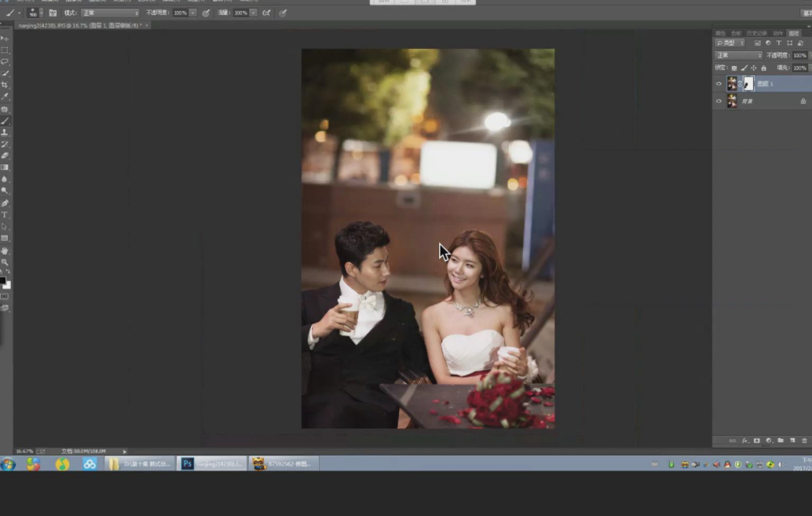The height and width of the screenshot is (516, 812).
Task: Select the Horizontal Type tool
Action: tap(5, 214)
